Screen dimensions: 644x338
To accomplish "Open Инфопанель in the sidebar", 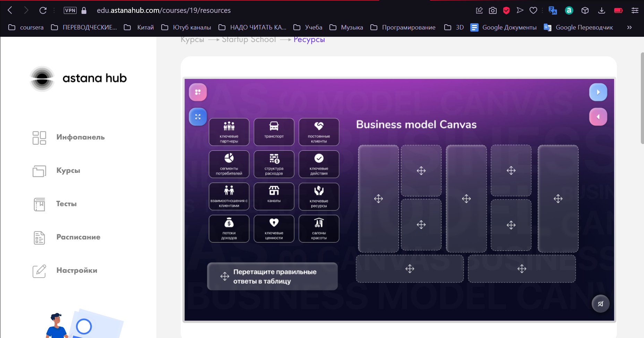I will (x=68, y=137).
